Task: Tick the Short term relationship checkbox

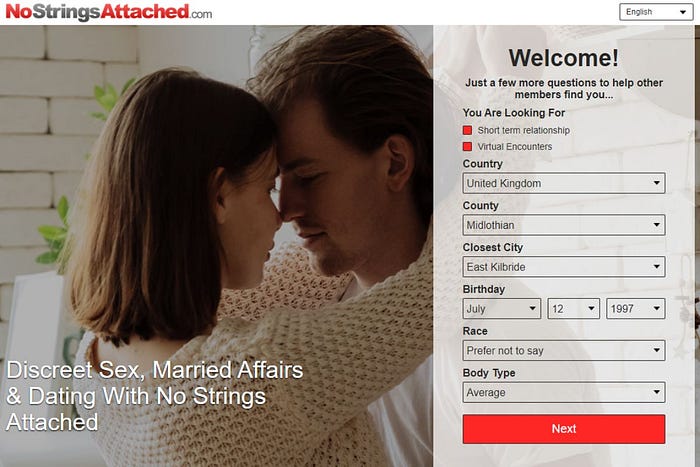Action: coord(467,130)
